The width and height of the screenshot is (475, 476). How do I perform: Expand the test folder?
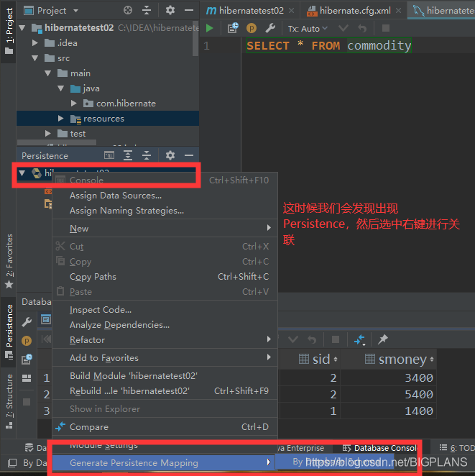coord(48,134)
